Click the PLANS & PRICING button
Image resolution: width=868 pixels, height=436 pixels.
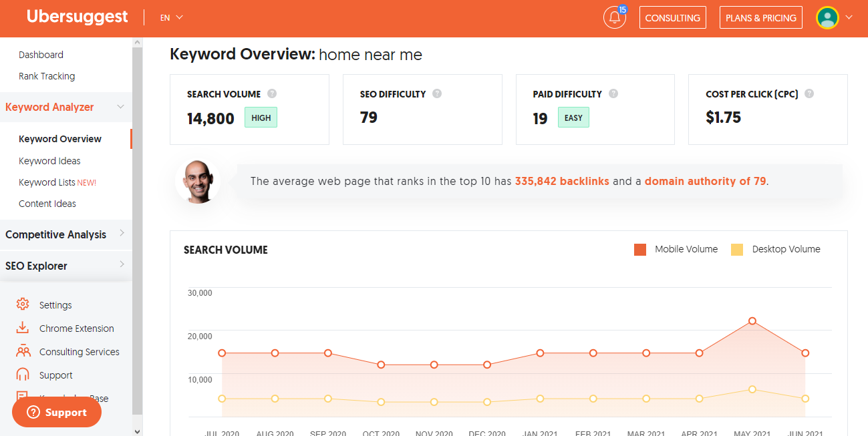[x=761, y=17]
